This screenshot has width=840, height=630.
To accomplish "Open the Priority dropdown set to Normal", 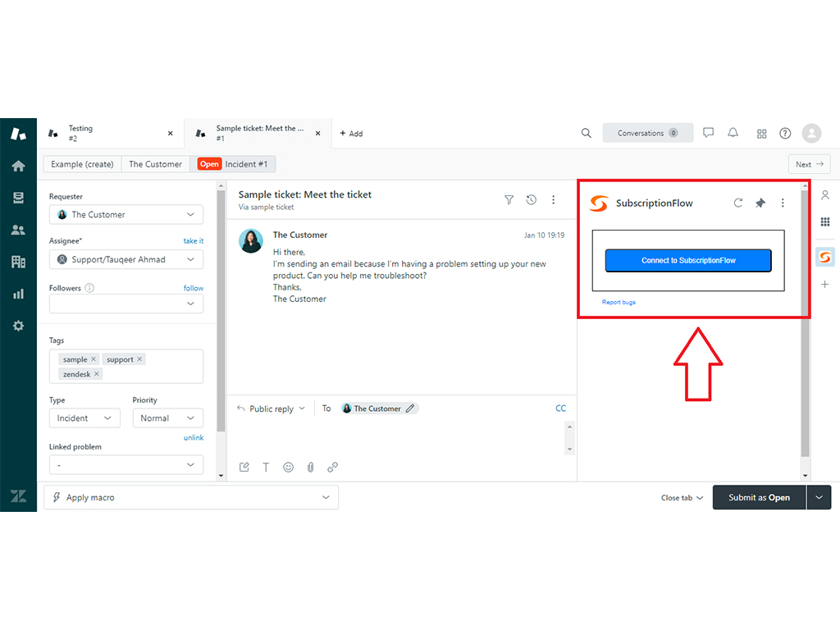I will click(x=167, y=418).
